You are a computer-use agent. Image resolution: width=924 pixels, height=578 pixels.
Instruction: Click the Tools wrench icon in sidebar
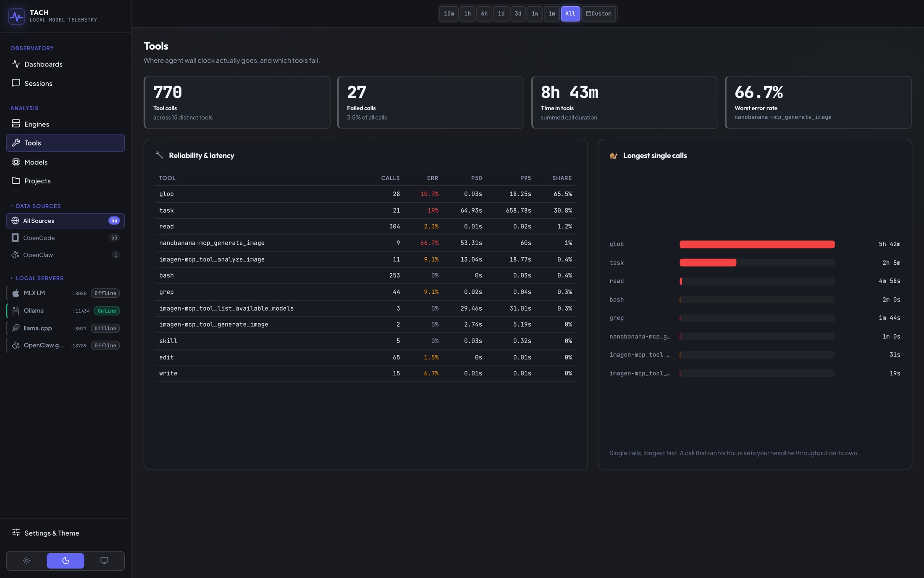pos(16,143)
